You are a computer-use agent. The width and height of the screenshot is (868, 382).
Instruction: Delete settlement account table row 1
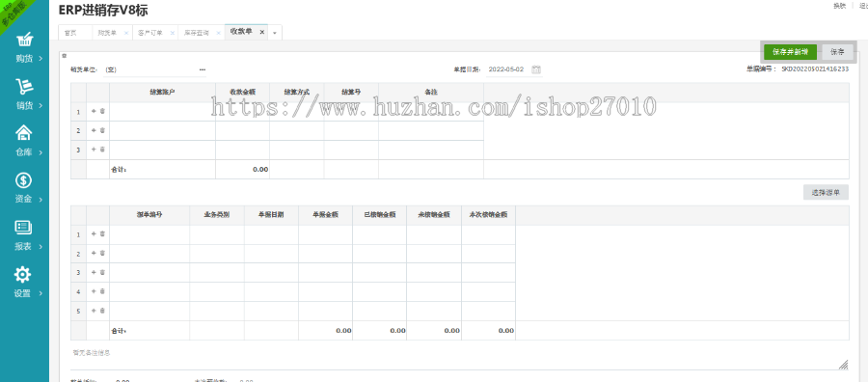(102, 111)
